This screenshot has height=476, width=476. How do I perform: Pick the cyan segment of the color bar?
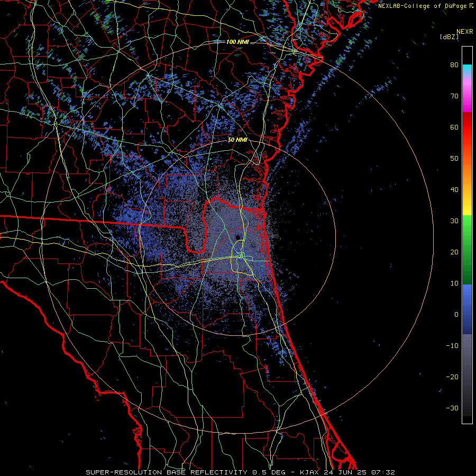[467, 70]
